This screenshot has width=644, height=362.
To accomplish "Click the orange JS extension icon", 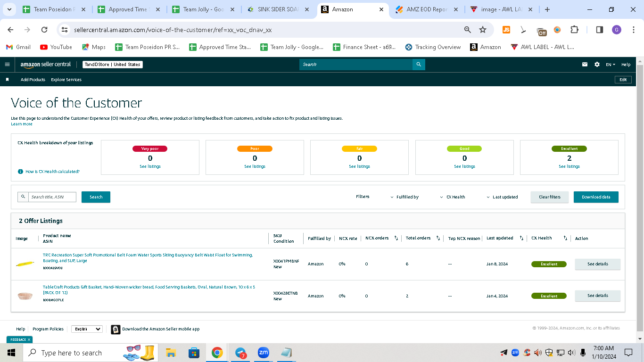I will click(x=506, y=30).
